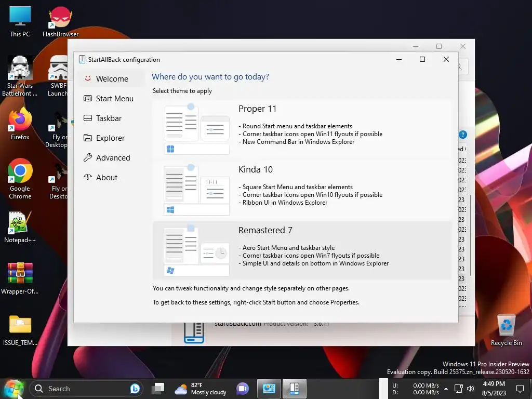
Task: Click the About sidebar icon
Action: 87,177
